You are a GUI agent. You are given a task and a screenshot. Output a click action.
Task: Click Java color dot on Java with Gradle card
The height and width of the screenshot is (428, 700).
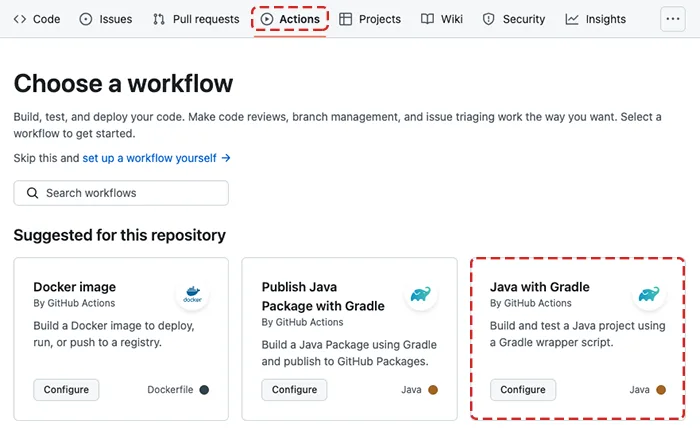click(661, 390)
